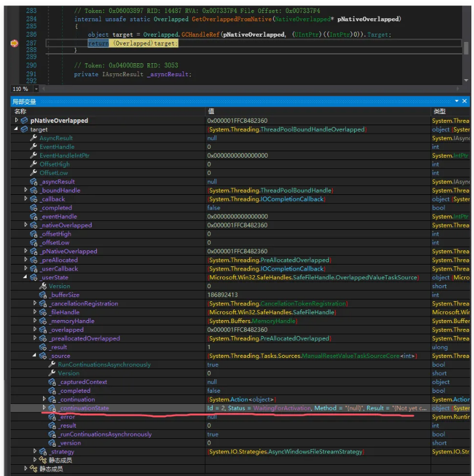Collapse the target variable node
This screenshot has height=476, width=474.
16,129
